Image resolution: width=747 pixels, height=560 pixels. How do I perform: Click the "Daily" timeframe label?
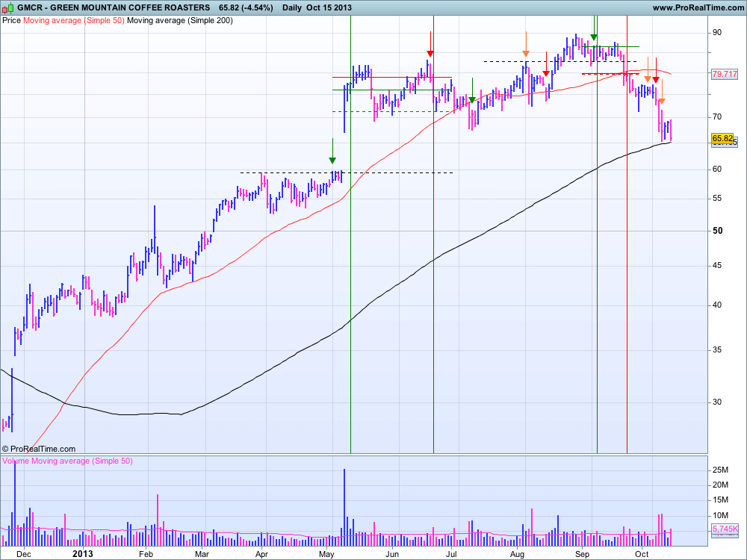click(x=291, y=7)
